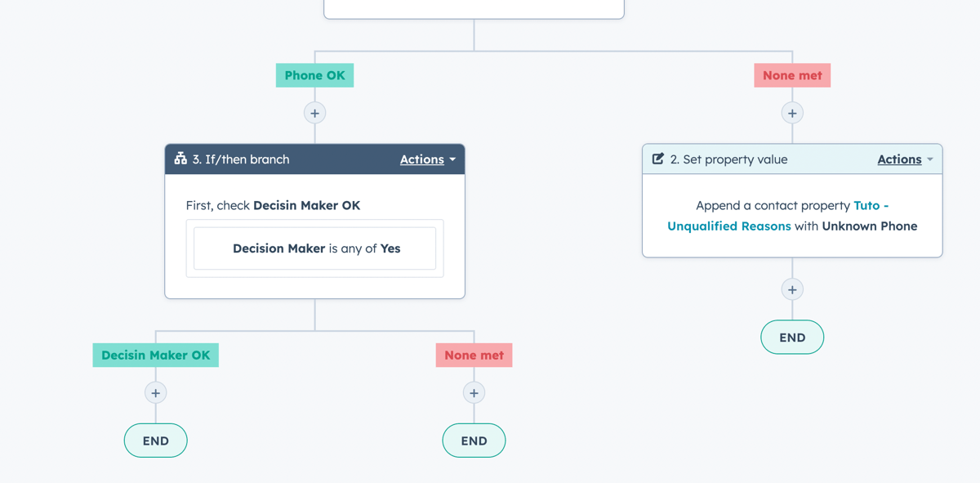Open the Actions dropdown on If/then branch step

pos(426,159)
